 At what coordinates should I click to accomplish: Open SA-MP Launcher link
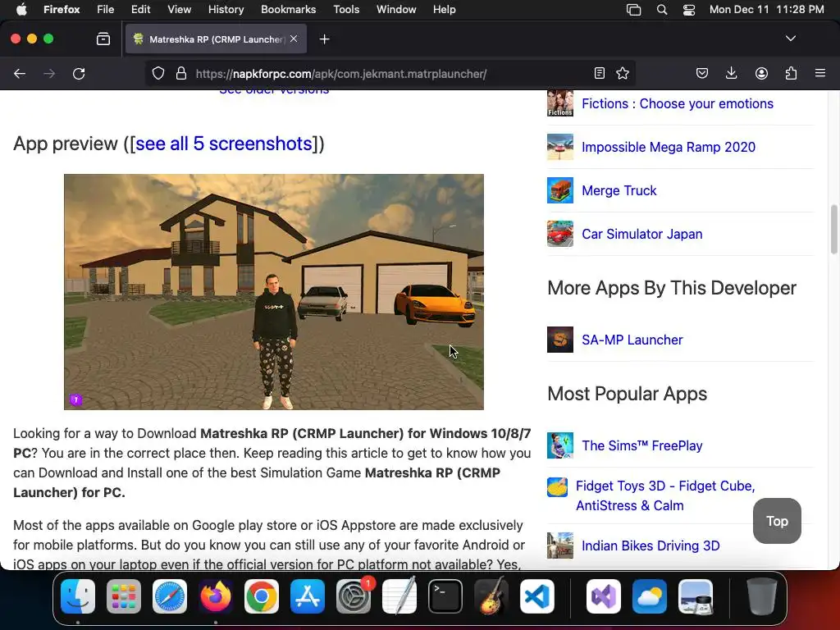click(x=632, y=340)
